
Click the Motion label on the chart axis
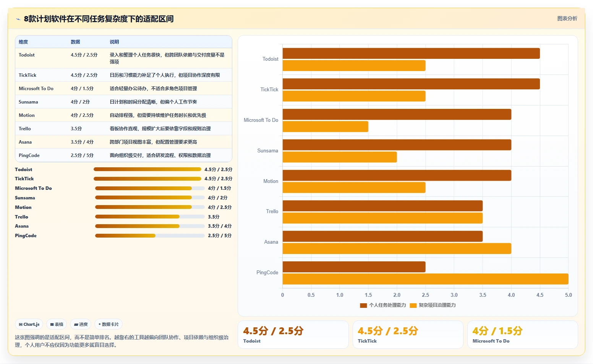pyautogui.click(x=271, y=181)
